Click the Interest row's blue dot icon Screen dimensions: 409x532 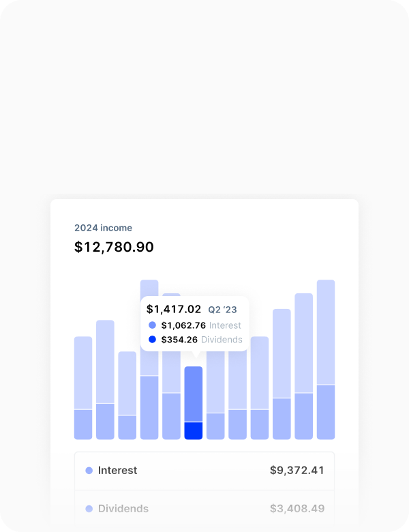pyautogui.click(x=89, y=471)
